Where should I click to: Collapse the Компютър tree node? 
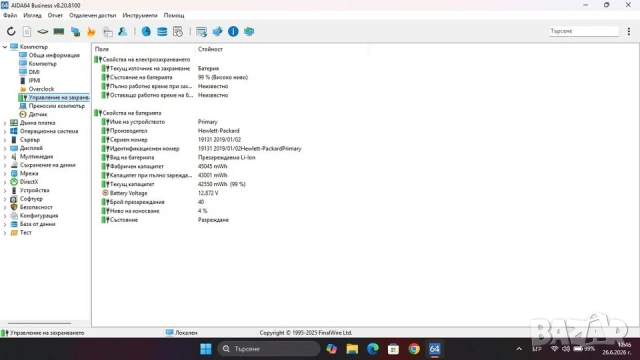click(5, 47)
